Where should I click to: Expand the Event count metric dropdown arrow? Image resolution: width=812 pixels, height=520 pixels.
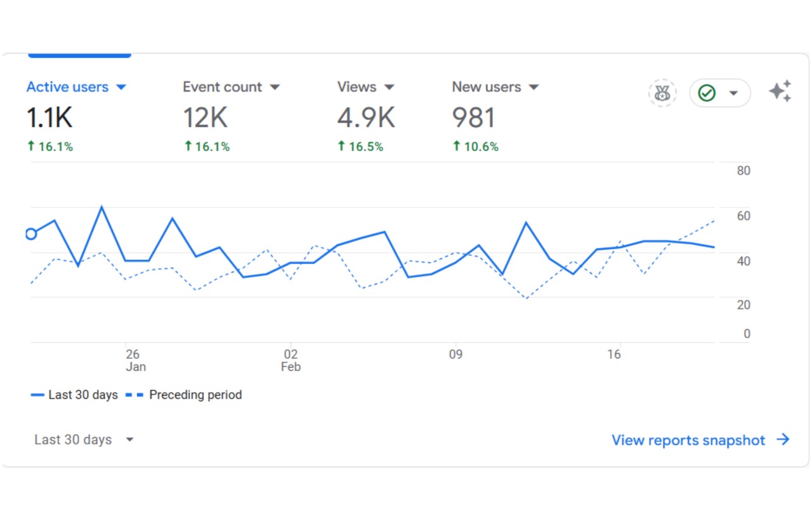pos(275,88)
